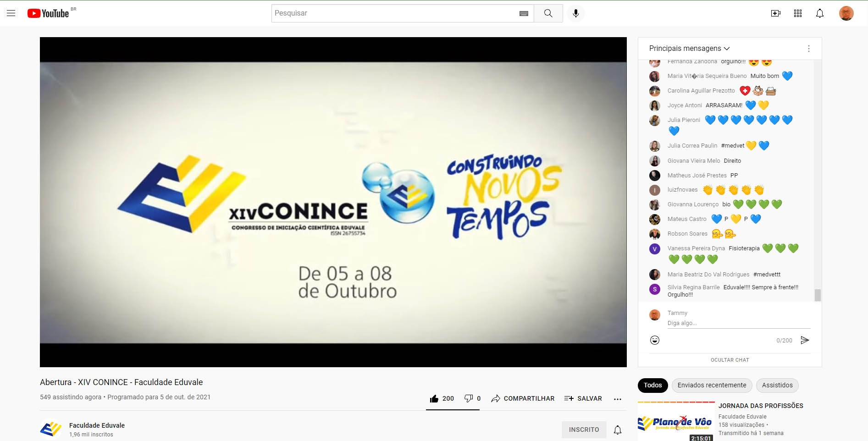868x441 pixels.
Task: Click OCULTAR CHAT to hide chat
Action: click(x=730, y=360)
